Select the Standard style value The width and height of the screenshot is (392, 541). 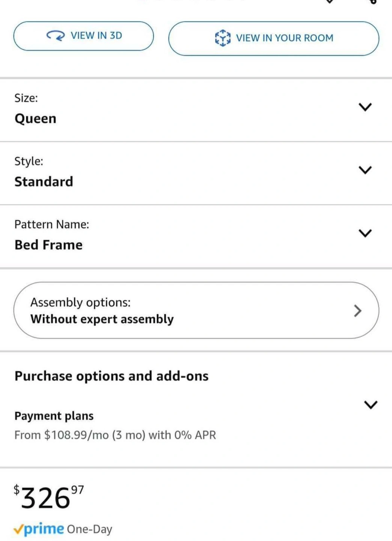coord(44,182)
